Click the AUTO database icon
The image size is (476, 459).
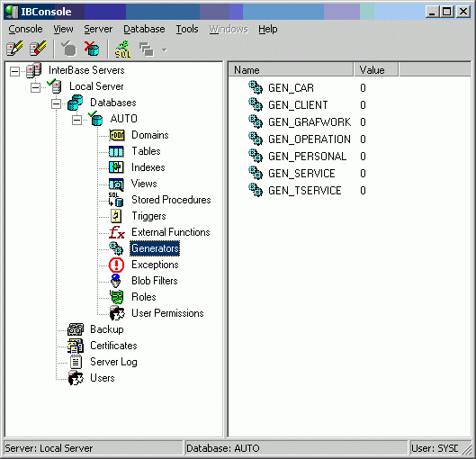[95, 118]
